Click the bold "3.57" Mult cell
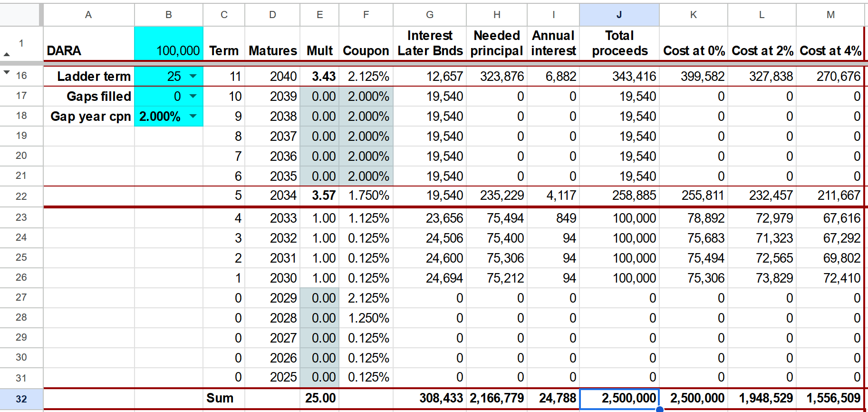Image resolution: width=868 pixels, height=412 pixels. pos(320,196)
